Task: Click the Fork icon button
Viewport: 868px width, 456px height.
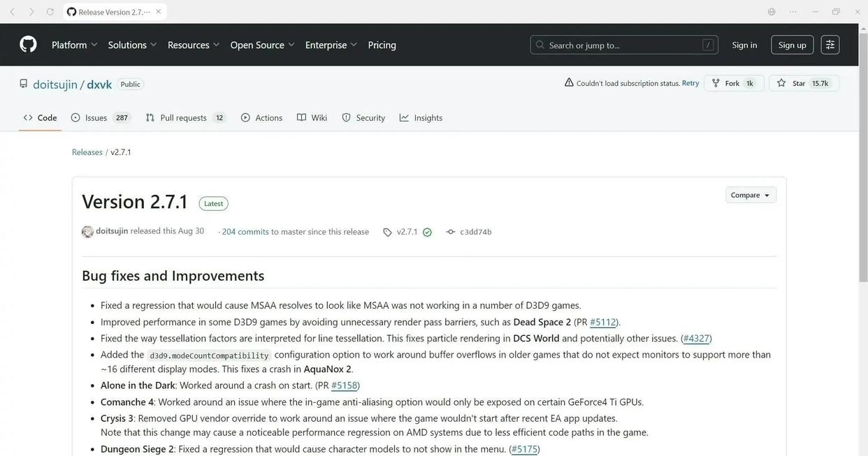Action: pos(716,83)
